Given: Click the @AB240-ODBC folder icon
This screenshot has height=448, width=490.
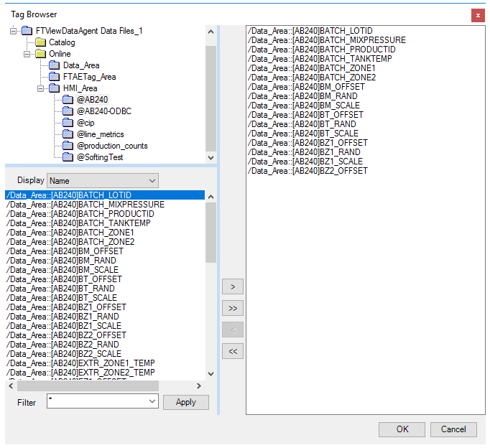Looking at the screenshot, I should [x=68, y=111].
